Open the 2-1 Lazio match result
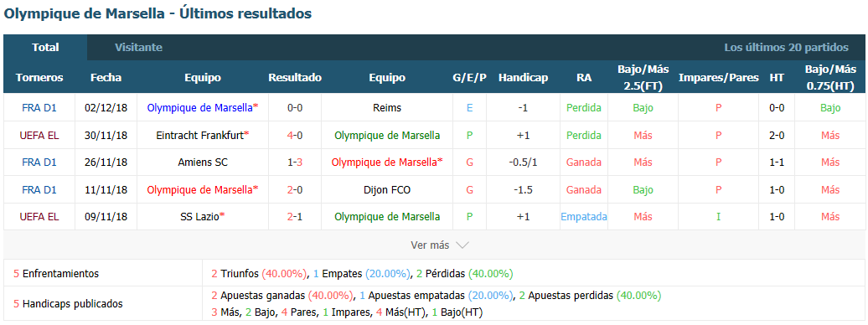This screenshot has height=325, width=868. click(295, 216)
